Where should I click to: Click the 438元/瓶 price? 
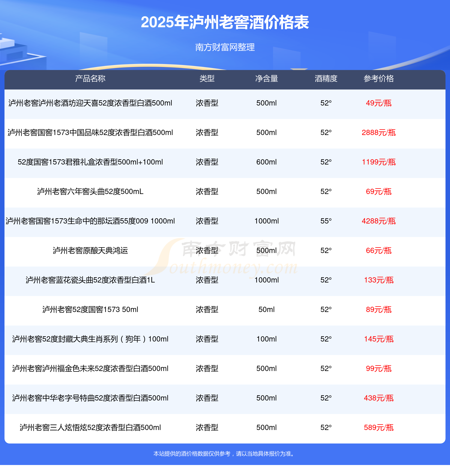point(379,398)
